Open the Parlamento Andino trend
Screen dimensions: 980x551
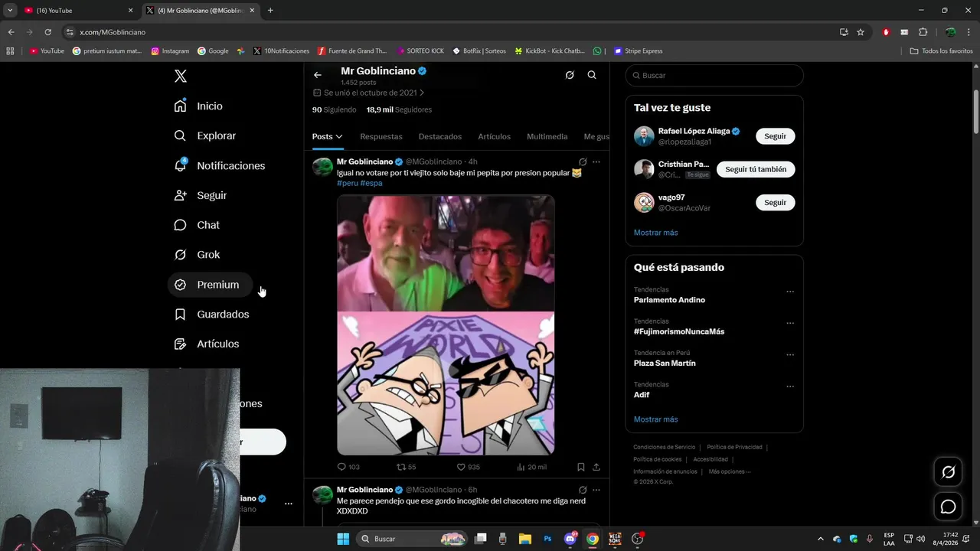670,300
